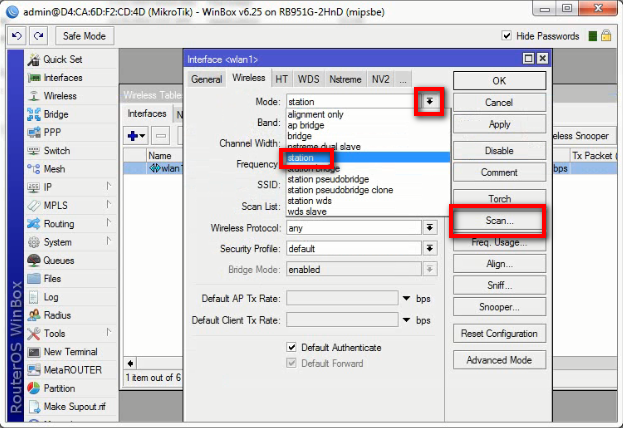Image resolution: width=623 pixels, height=428 pixels.
Task: Expand the Default AP Tx Rate arrow
Action: tap(406, 298)
